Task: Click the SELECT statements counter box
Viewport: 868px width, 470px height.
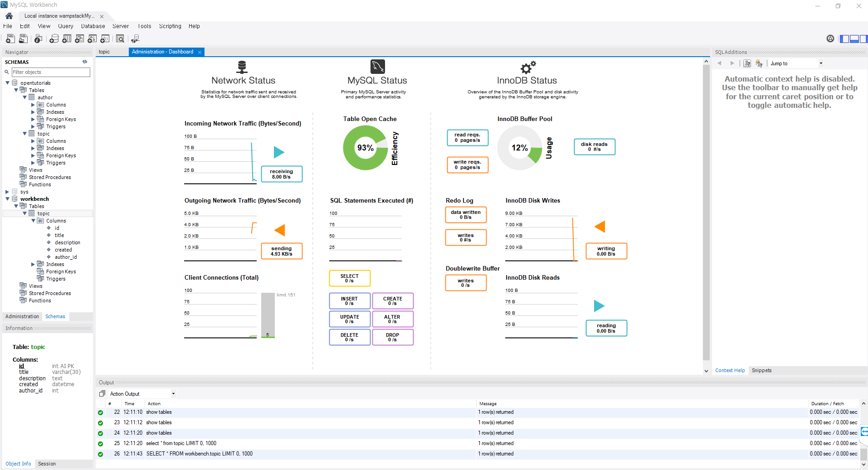Action: tap(350, 278)
